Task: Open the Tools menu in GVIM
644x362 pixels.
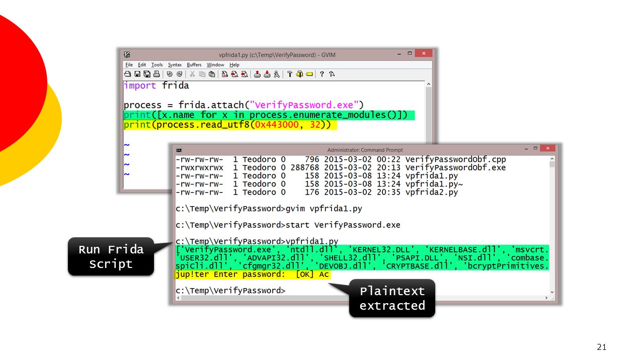Action: (x=157, y=65)
